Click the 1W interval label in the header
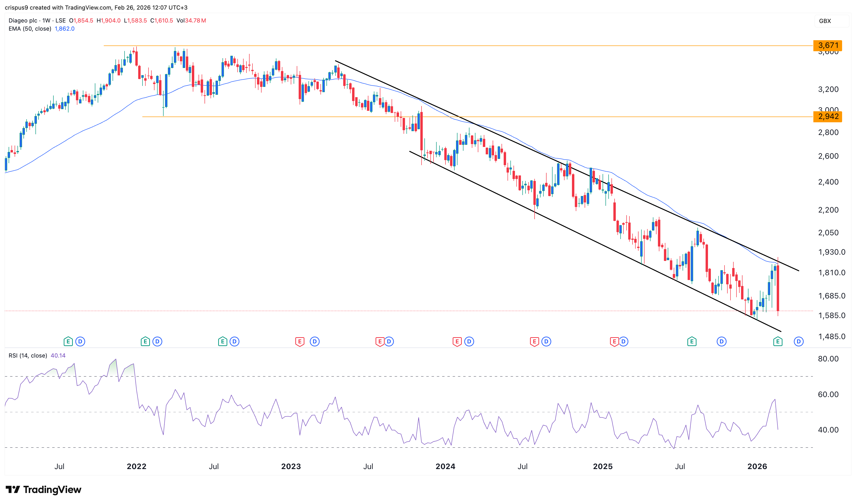This screenshot has height=504, width=856. click(46, 20)
